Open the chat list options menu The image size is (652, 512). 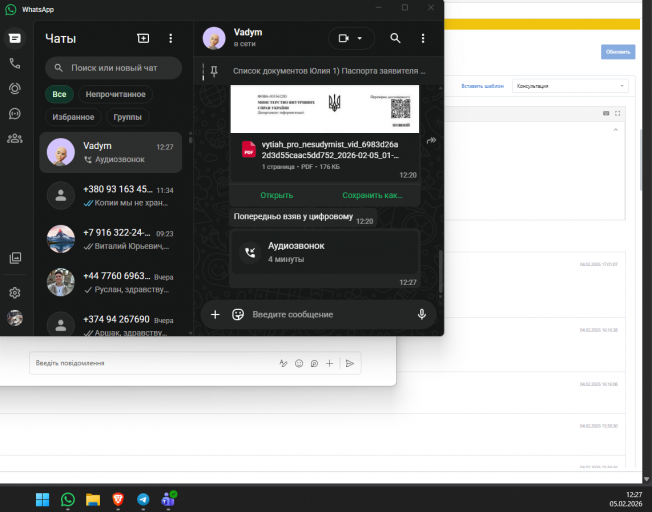coord(170,38)
